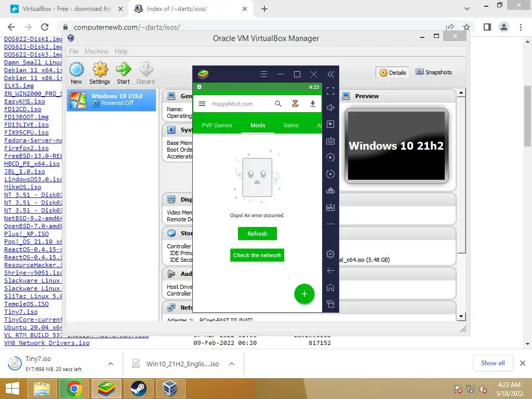The image size is (532, 399).
Task: Open HappyMod hamburger menu
Action: 202,104
